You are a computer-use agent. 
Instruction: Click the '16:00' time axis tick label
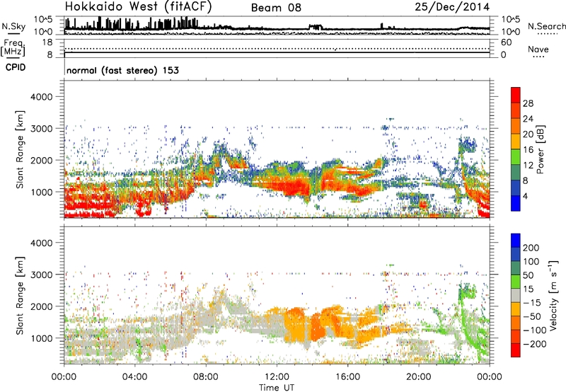(347, 377)
